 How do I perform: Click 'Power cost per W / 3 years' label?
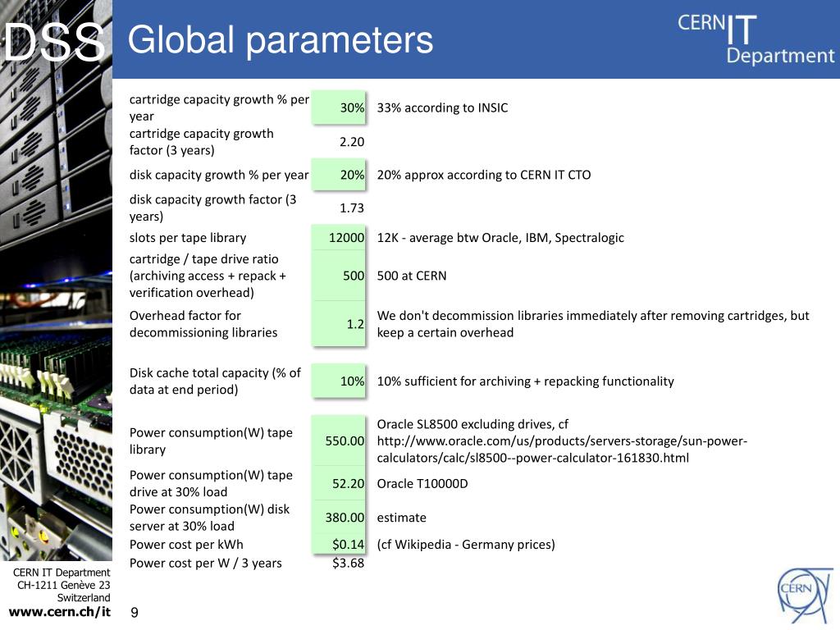click(205, 563)
